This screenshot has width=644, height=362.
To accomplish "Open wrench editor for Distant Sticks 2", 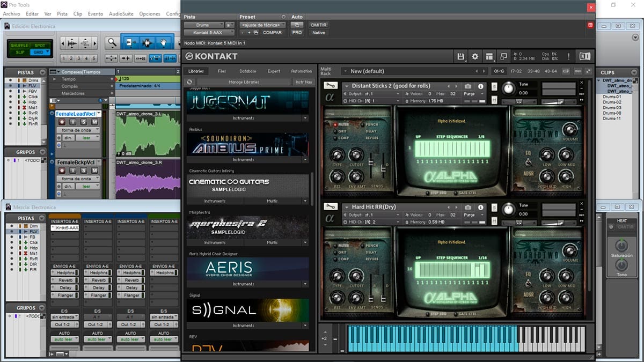I will tap(331, 86).
